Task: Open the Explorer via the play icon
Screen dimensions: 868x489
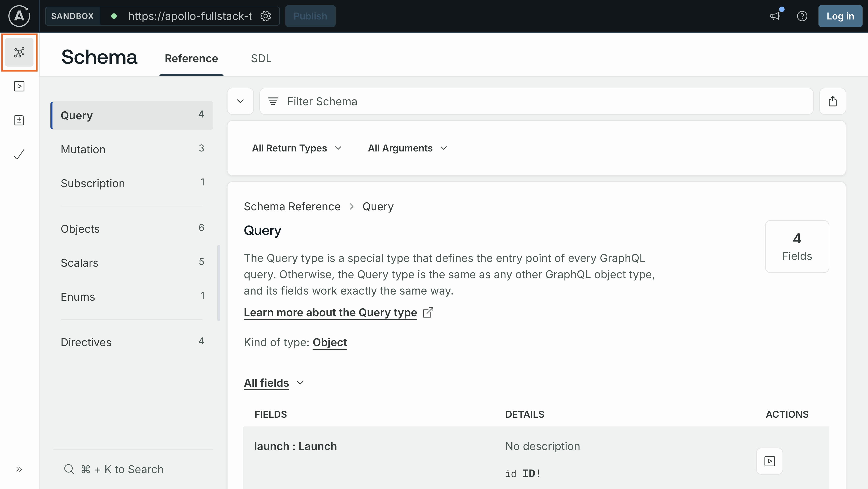Action: point(19,86)
